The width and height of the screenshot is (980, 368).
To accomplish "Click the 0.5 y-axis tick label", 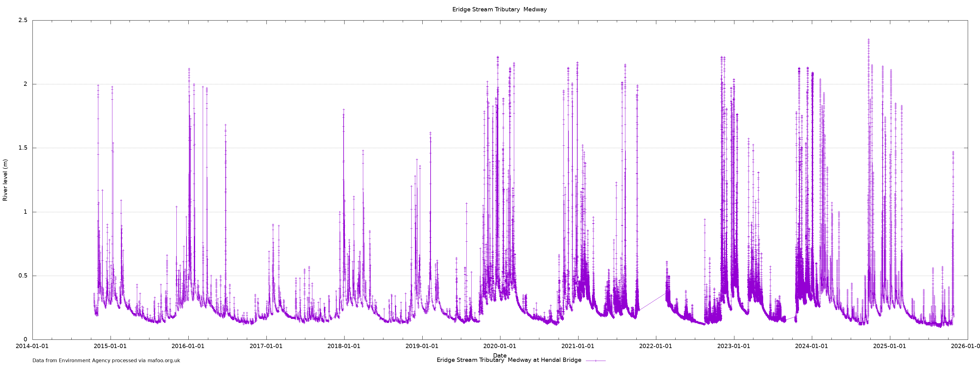I will click(x=23, y=276).
